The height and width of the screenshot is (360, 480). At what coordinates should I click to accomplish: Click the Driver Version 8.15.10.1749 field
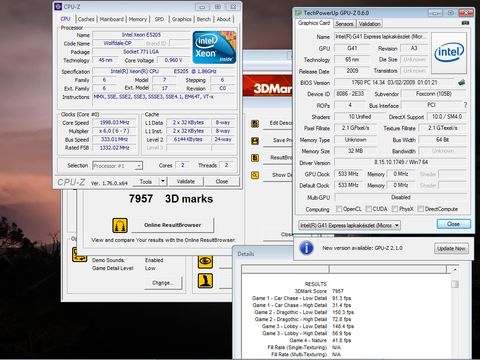click(x=401, y=162)
